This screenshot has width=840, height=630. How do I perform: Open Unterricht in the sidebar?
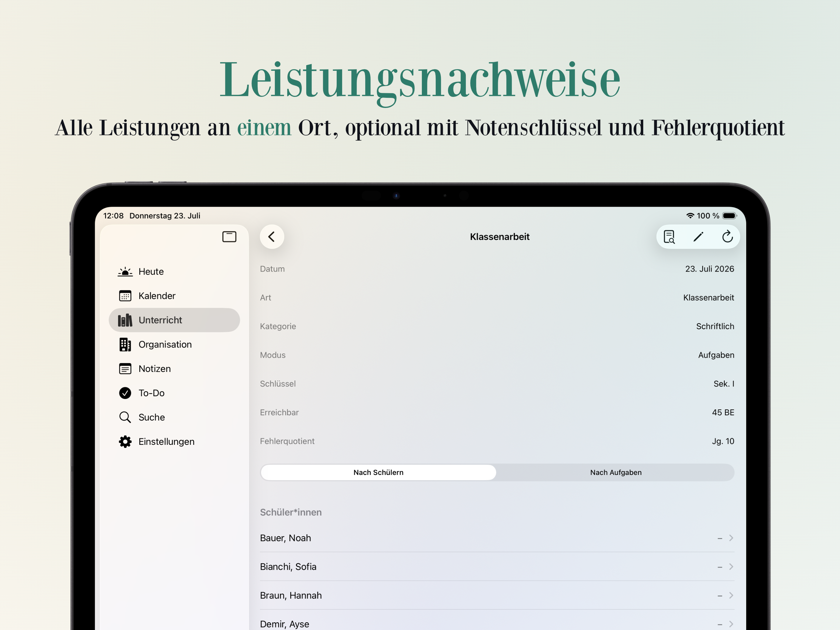click(x=174, y=320)
